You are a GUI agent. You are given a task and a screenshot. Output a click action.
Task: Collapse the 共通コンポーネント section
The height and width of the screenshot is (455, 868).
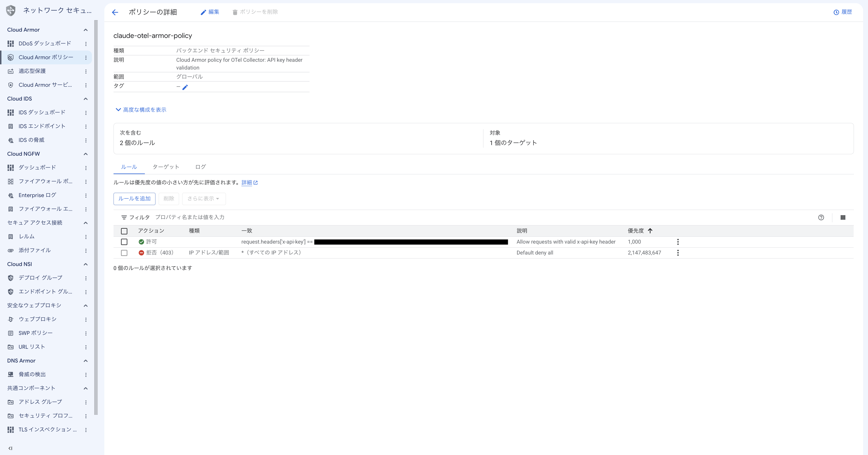(86, 388)
